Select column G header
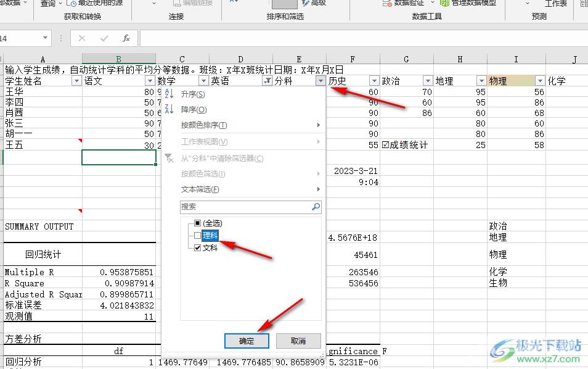The width and height of the screenshot is (588, 369). click(x=407, y=59)
